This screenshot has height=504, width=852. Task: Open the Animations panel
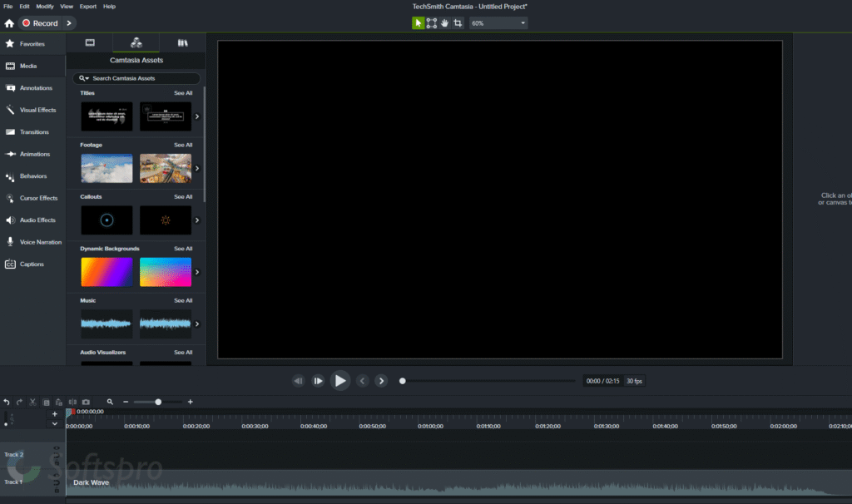point(32,154)
